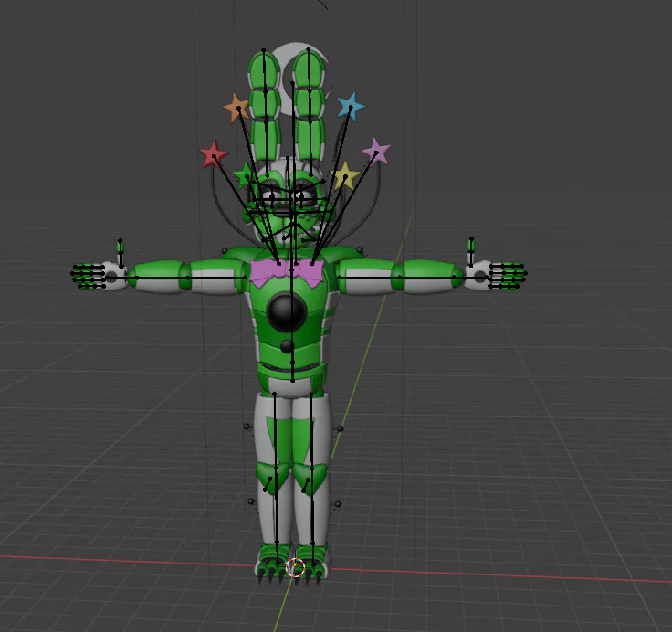Select the small green star by the face
The width and height of the screenshot is (672, 632).
click(x=244, y=175)
